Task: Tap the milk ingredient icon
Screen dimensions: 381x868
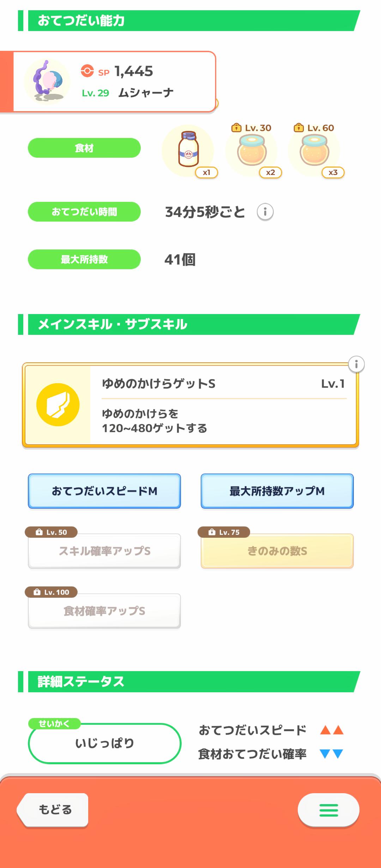Action: [x=188, y=150]
